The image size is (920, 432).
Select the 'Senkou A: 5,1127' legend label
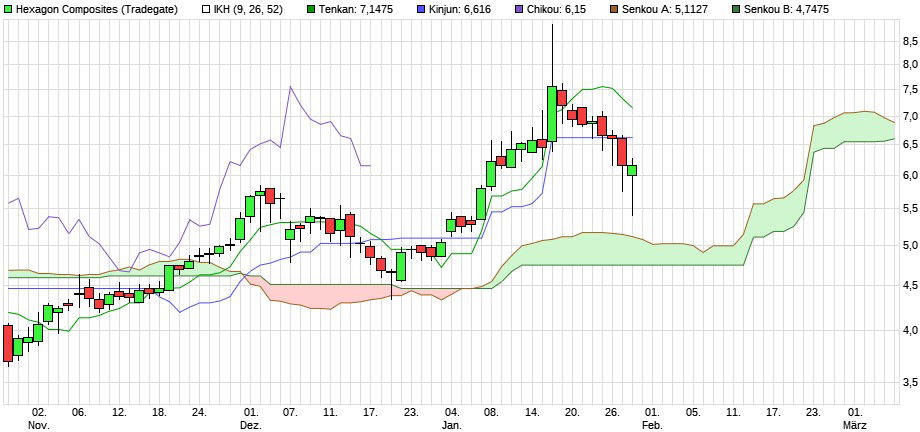tap(667, 9)
